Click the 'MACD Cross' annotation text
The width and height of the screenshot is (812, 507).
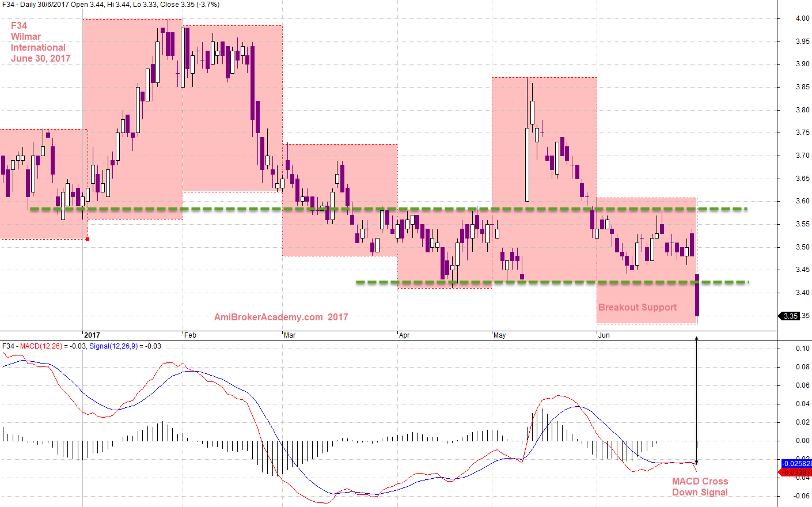(x=700, y=481)
